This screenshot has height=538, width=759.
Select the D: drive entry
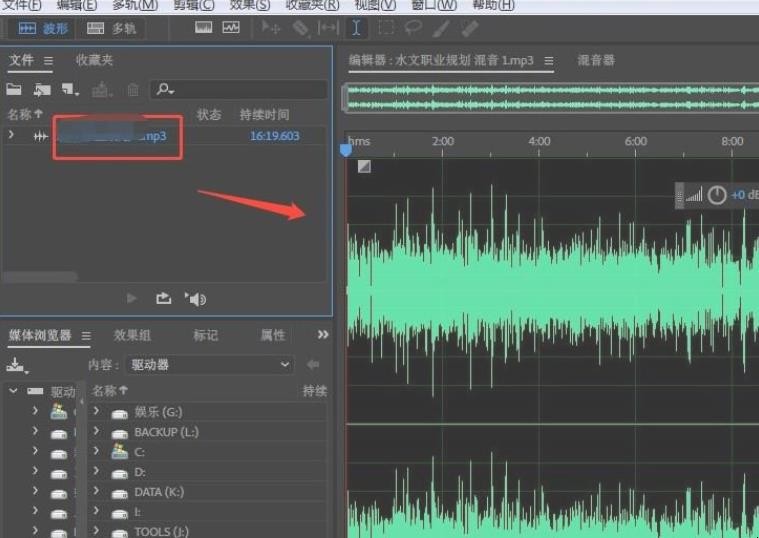[x=139, y=472]
